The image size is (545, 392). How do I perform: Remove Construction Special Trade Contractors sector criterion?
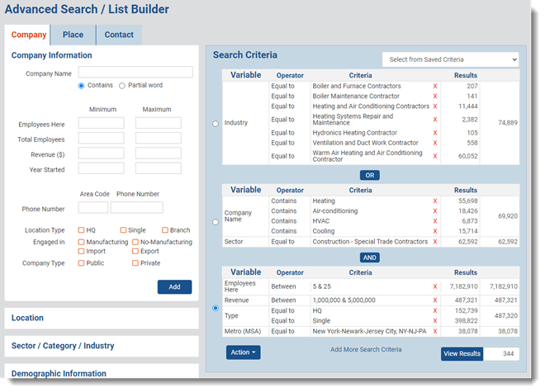click(435, 242)
